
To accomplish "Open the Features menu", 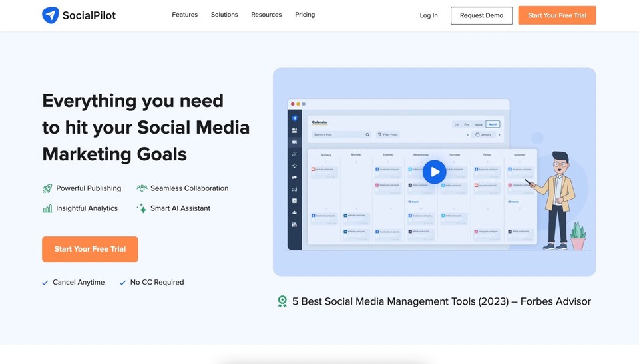I will pos(184,15).
